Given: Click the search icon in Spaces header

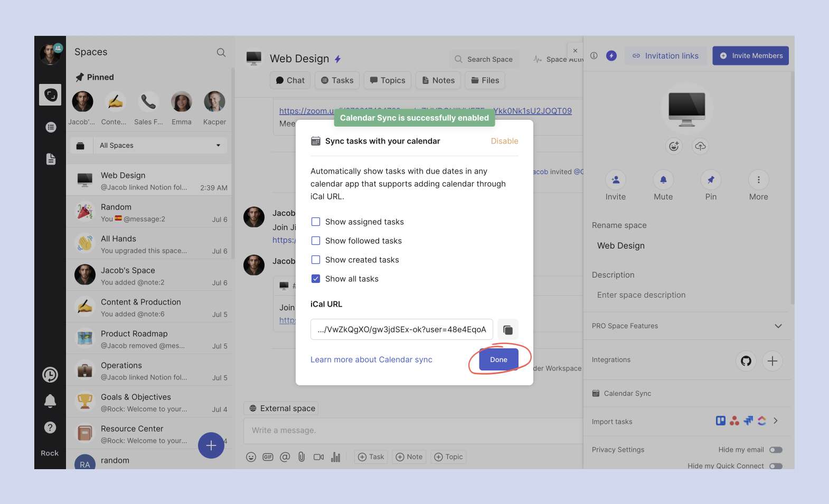Looking at the screenshot, I should coord(221,52).
